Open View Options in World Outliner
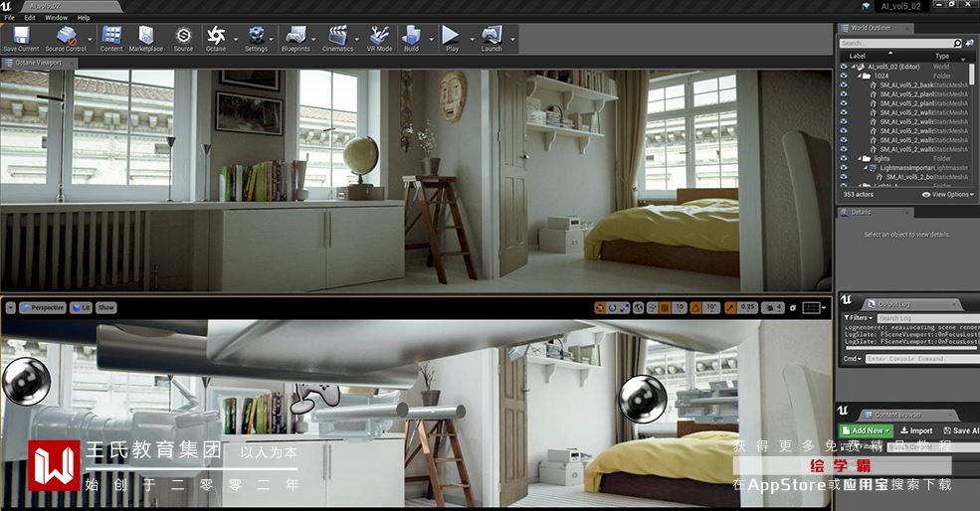Screen dimensions: 980x511 click(948, 194)
